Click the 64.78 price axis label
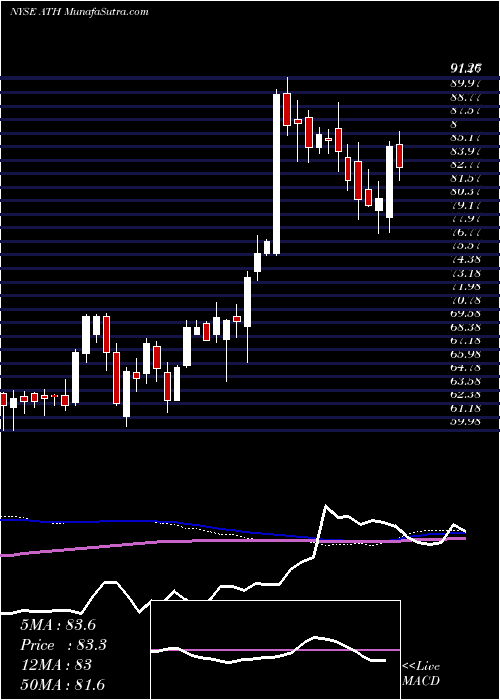 pyautogui.click(x=466, y=367)
